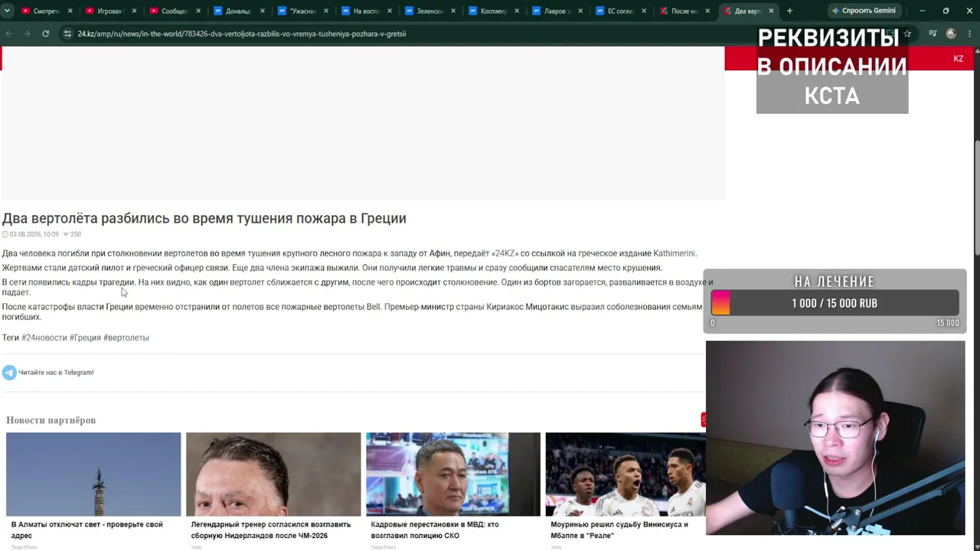Close the "Ужасная" tab

tap(325, 11)
